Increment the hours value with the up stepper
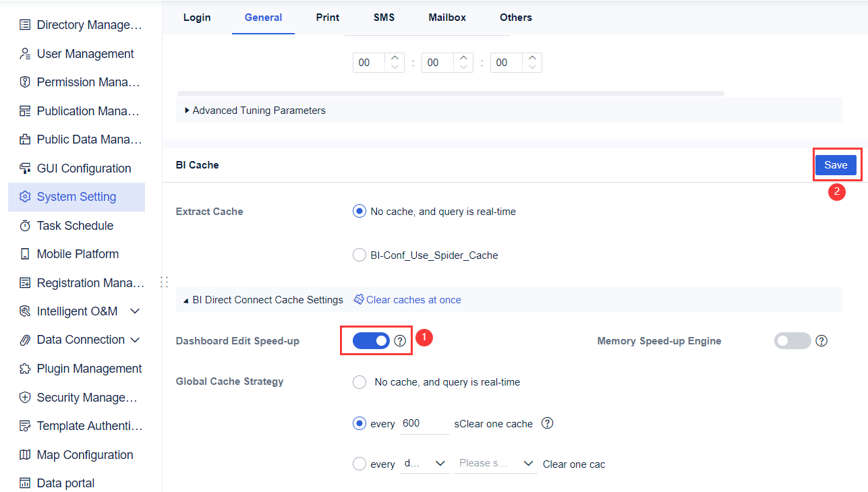Viewport: 868px width, 492px height. 394,58
